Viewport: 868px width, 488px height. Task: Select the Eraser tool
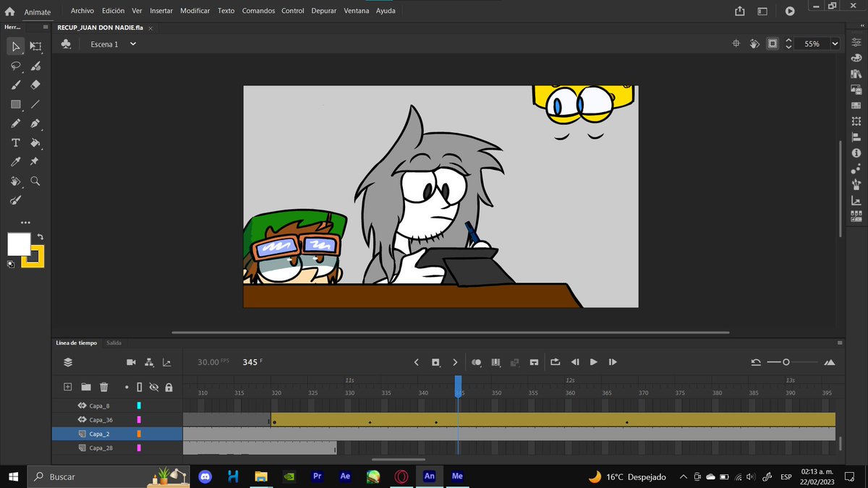click(x=35, y=85)
